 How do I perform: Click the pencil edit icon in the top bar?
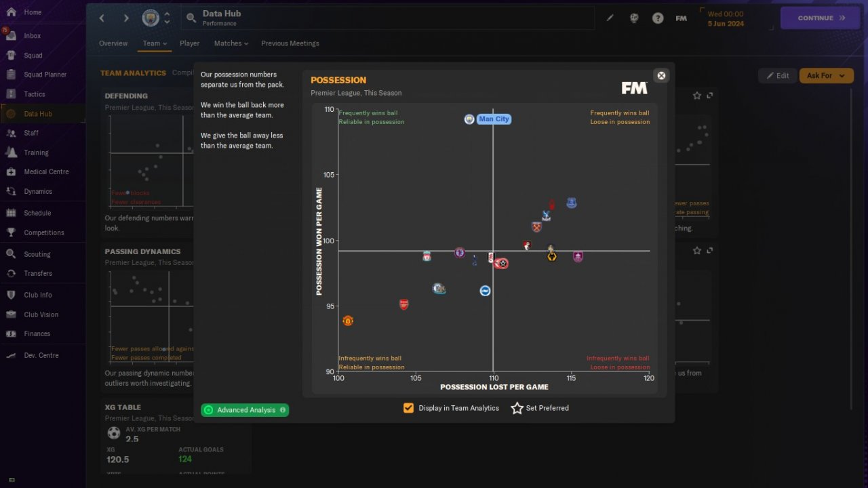point(610,18)
